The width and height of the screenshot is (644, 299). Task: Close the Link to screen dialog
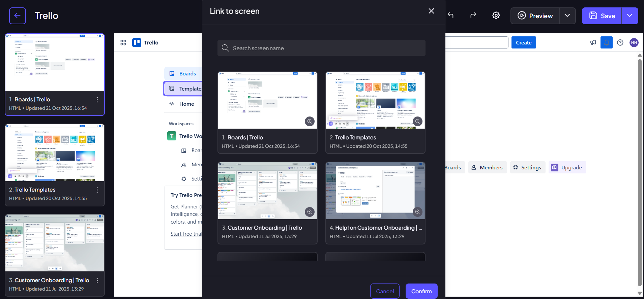[431, 11]
